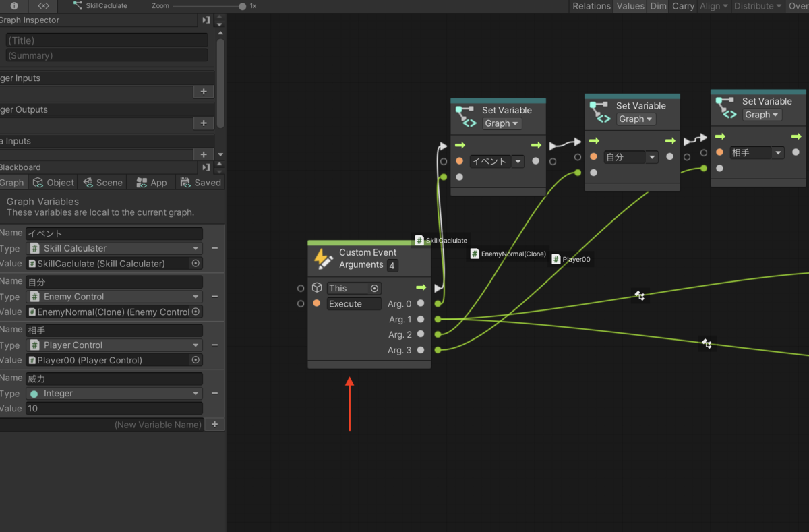Click the Custom Event flow output arrow
Image resolution: width=809 pixels, height=532 pixels.
(421, 288)
